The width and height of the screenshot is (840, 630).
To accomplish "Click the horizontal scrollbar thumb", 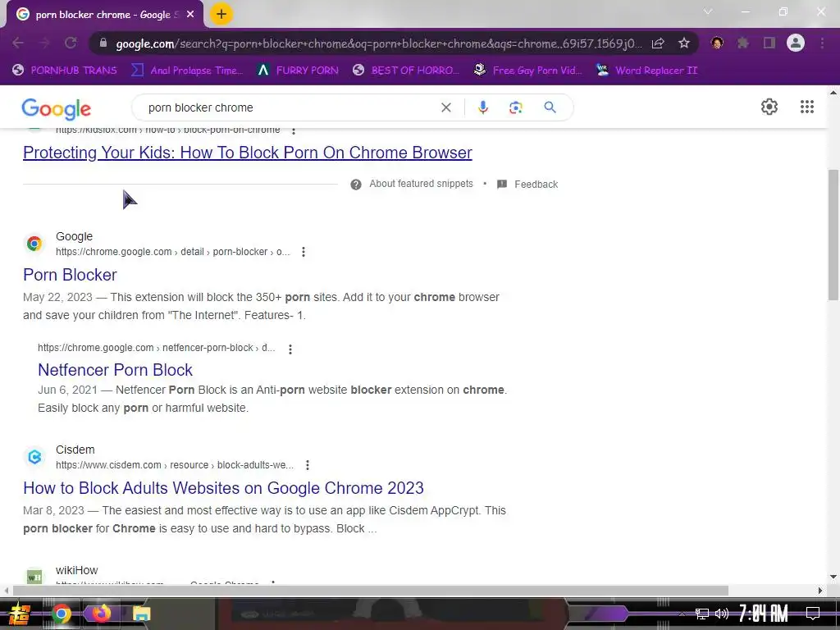I will click(370, 591).
